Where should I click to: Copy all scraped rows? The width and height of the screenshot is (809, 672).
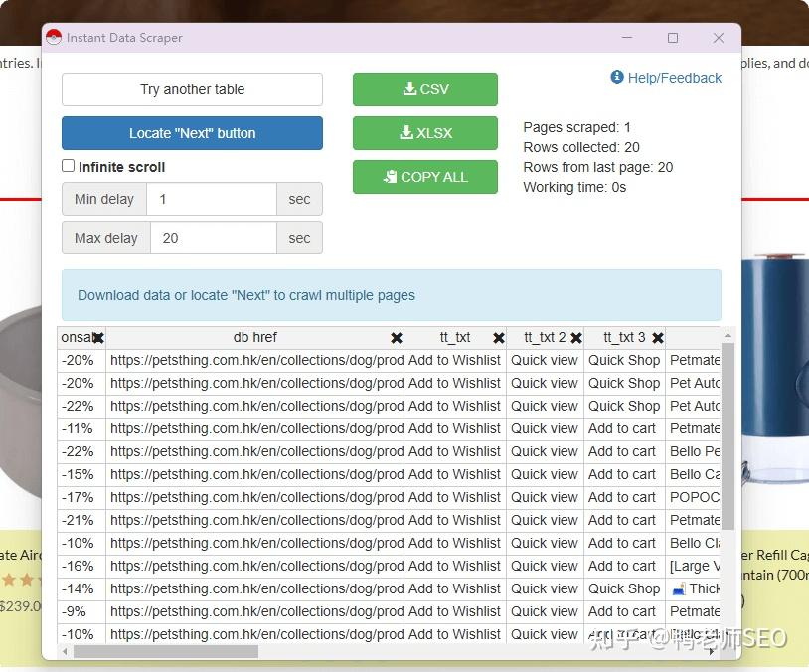tap(425, 177)
